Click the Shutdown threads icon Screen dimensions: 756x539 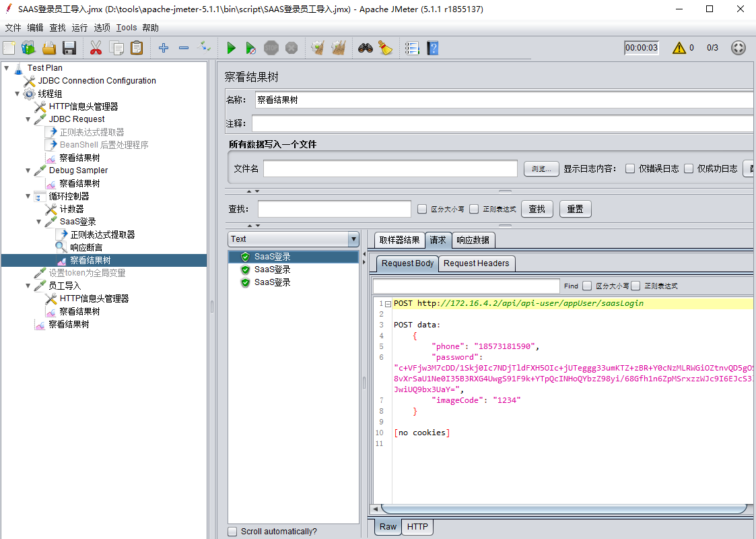291,48
